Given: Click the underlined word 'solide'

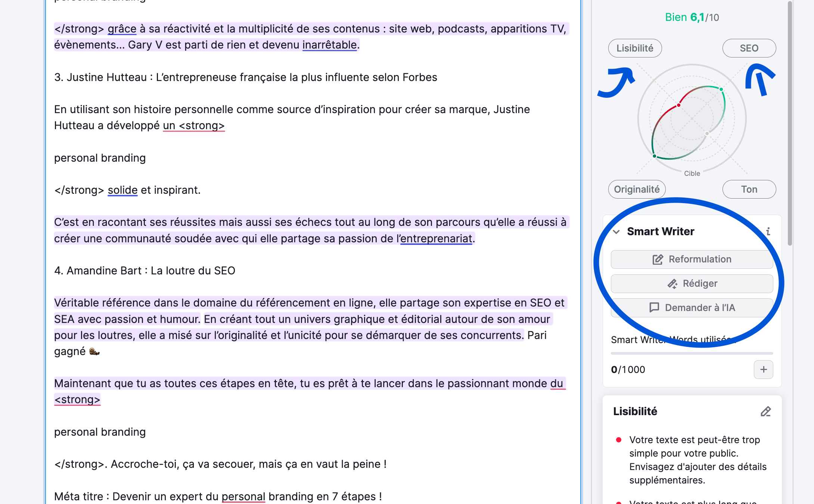Looking at the screenshot, I should (122, 190).
